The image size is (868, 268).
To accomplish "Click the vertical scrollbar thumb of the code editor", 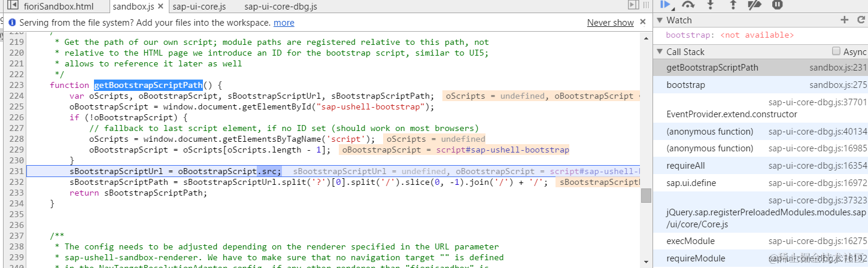I will 646,196.
